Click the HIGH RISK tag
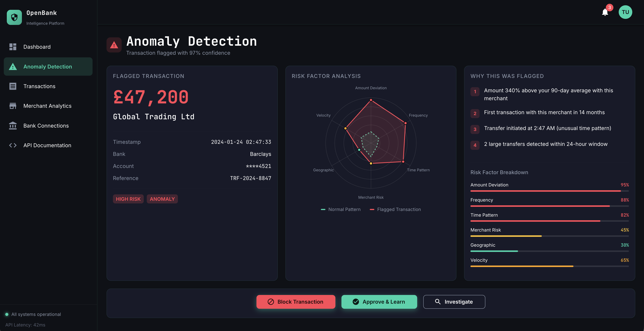The height and width of the screenshot is (331, 644). coord(128,199)
